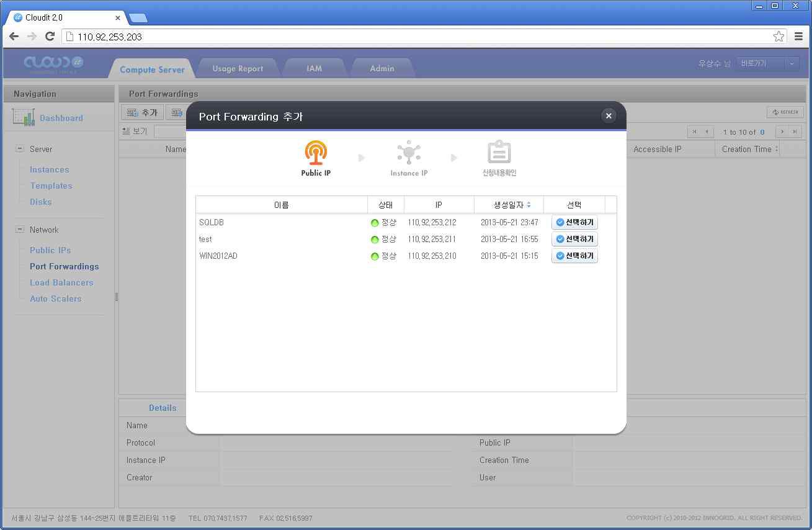Go to the next page of results
This screenshot has width=812, height=530.
[782, 132]
